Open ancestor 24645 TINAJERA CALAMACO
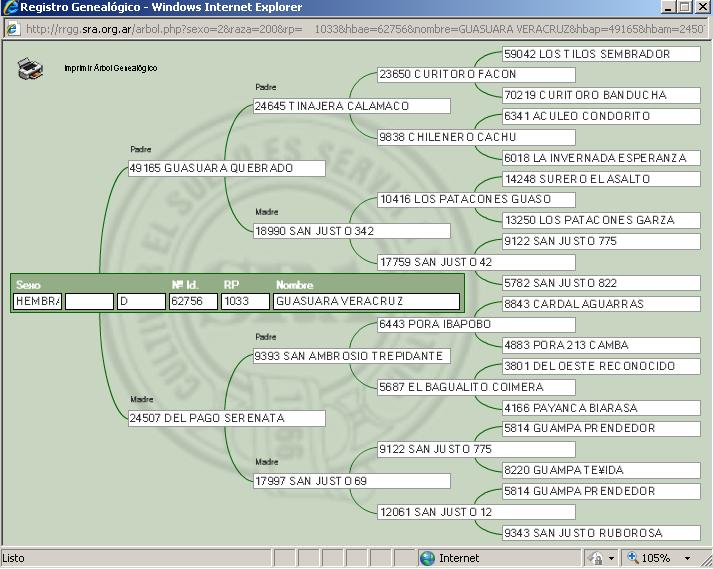 [x=350, y=106]
